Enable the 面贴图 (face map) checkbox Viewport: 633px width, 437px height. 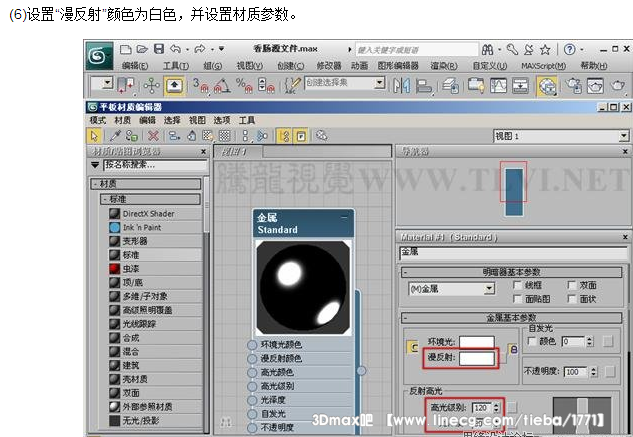[x=517, y=299]
